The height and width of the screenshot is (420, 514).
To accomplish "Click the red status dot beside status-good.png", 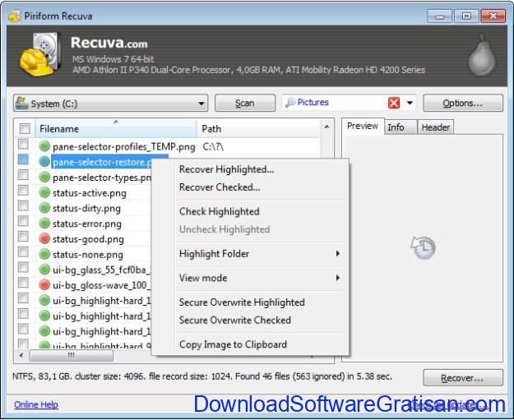I will coord(44,239).
